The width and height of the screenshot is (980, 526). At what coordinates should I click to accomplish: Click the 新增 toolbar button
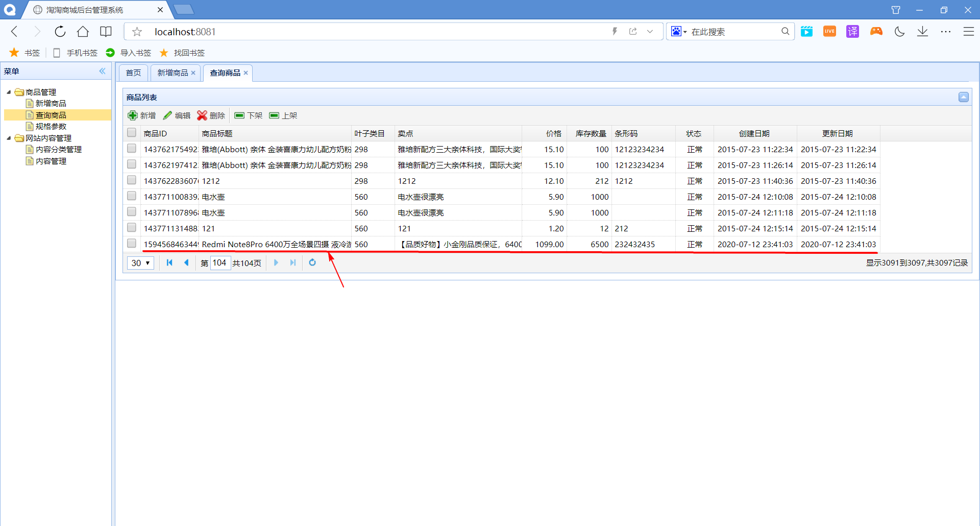click(142, 115)
